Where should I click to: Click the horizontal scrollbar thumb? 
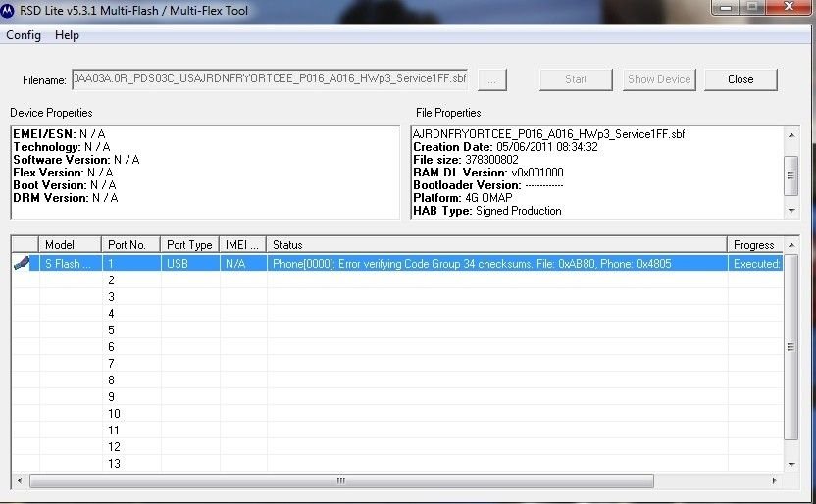pyautogui.click(x=341, y=480)
